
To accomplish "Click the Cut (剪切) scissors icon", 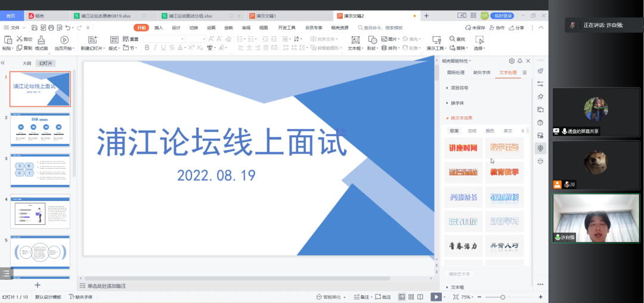I will (19, 39).
